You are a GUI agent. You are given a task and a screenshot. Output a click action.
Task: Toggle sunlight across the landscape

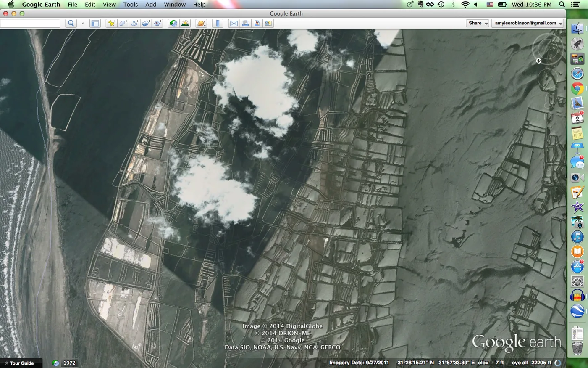click(x=185, y=23)
